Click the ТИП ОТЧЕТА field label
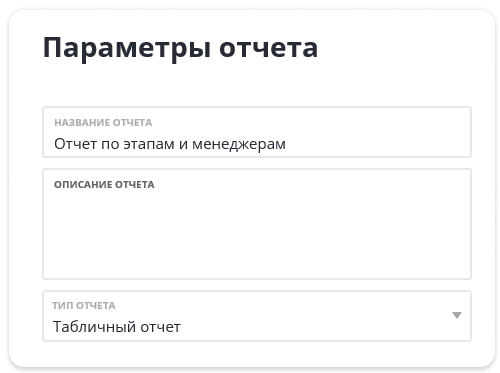The height and width of the screenshot is (373, 500). coord(84,305)
